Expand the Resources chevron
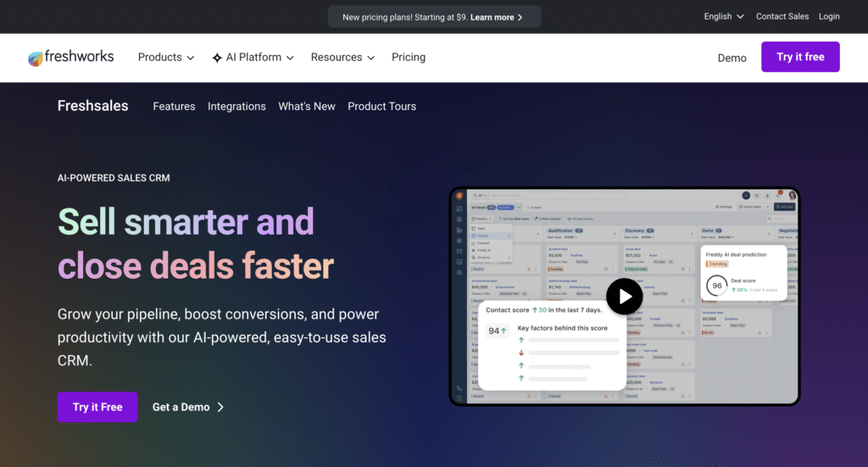868x467 pixels. click(371, 58)
